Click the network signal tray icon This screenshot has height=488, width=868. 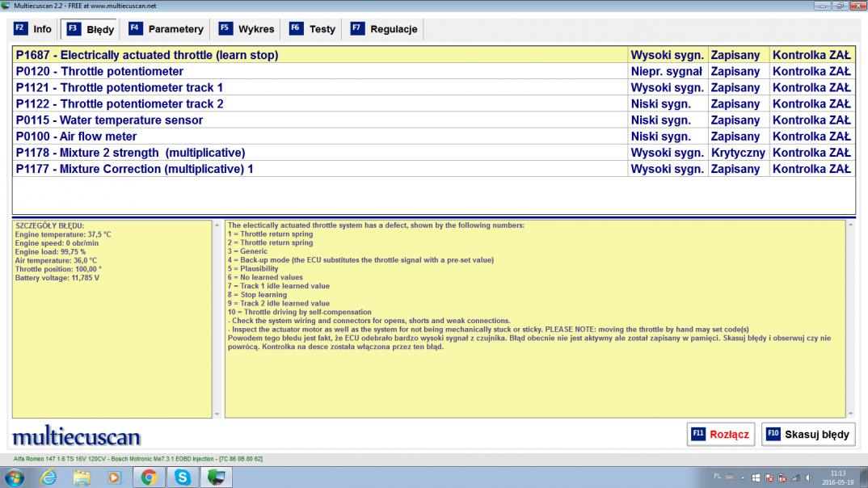click(795, 477)
